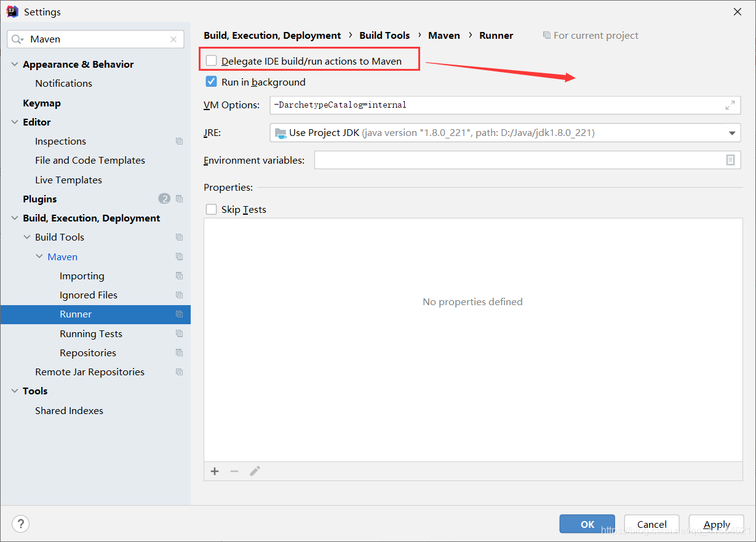Open the JRE dropdown arrow

pyautogui.click(x=732, y=133)
